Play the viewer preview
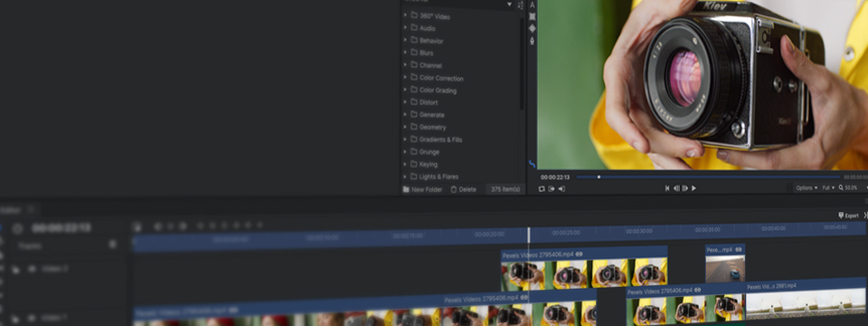The image size is (868, 326). tap(693, 188)
